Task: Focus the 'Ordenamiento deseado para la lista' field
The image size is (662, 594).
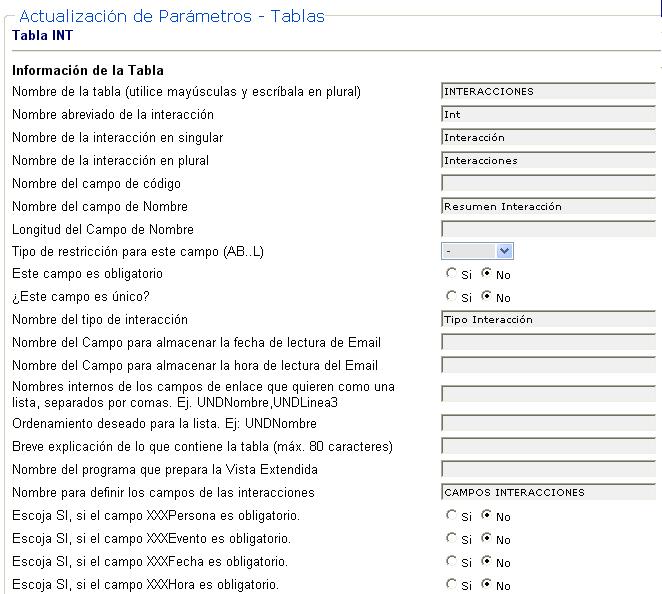Action: click(x=548, y=423)
